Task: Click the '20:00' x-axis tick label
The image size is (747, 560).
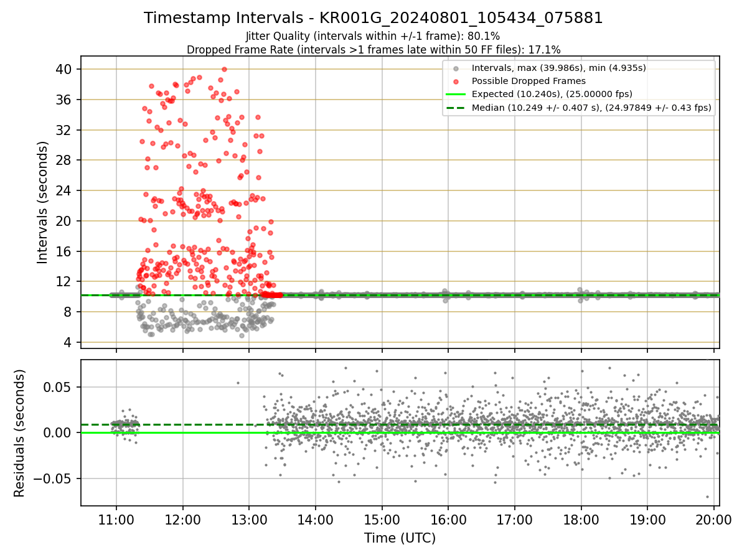Action: click(714, 518)
